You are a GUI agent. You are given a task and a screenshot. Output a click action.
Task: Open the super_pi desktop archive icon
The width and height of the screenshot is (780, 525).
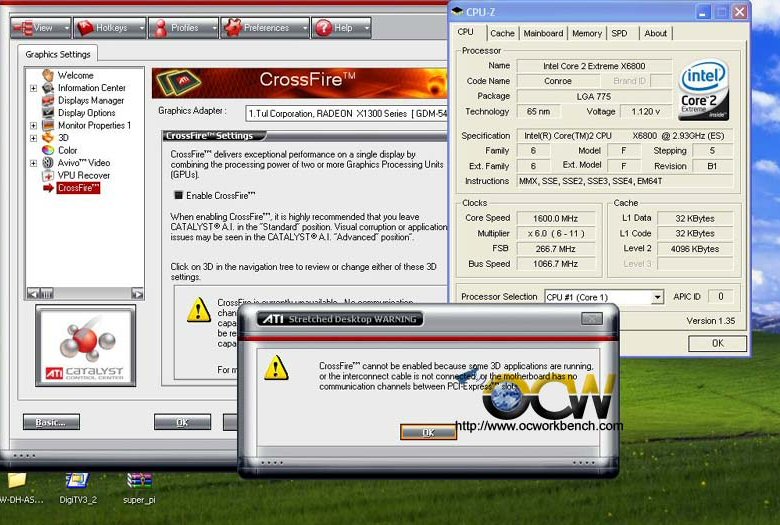click(139, 488)
